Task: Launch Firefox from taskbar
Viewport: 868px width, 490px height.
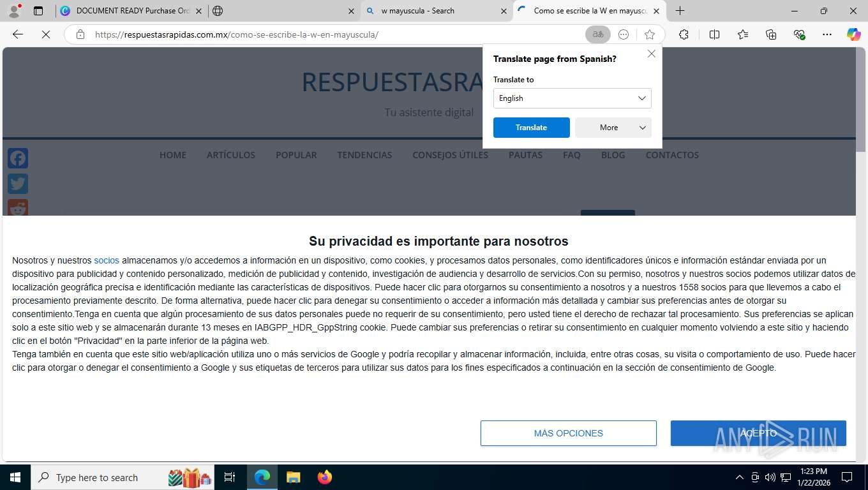Action: (325, 477)
